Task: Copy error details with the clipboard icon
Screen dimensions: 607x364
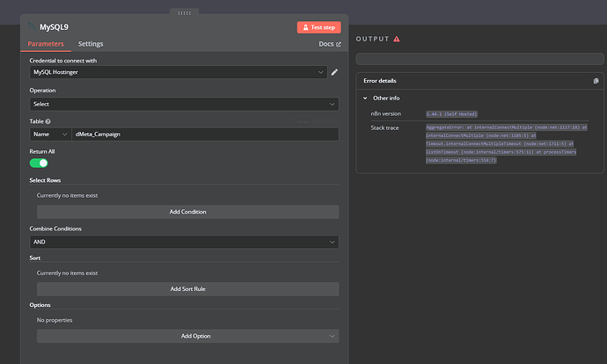Action: click(x=596, y=81)
